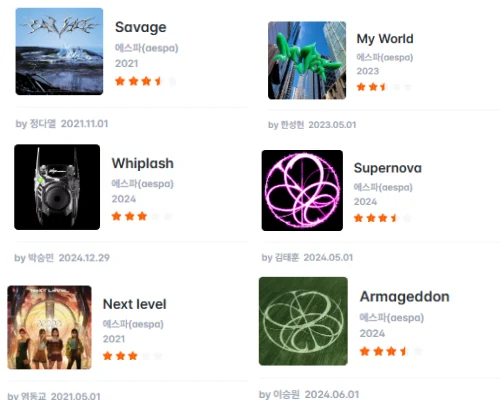Open the Whiplash title link
Viewport: 500px width, 400px height.
pyautogui.click(x=143, y=163)
